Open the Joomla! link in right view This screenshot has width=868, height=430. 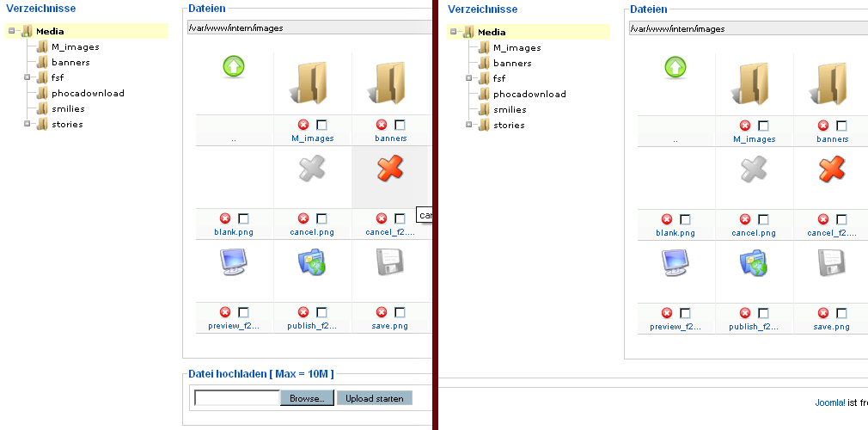click(x=830, y=402)
